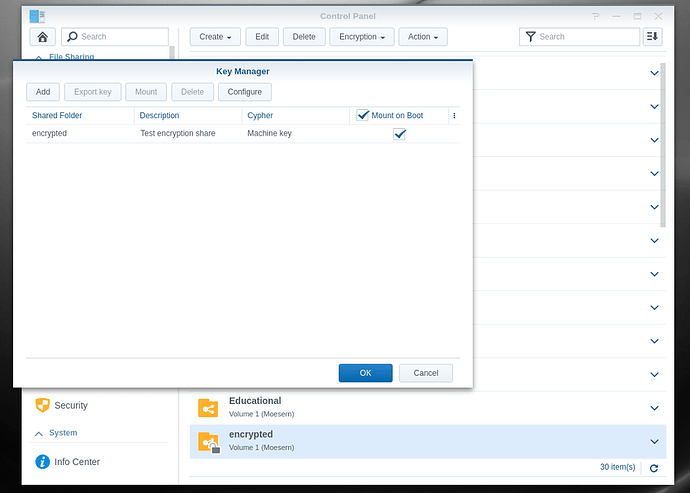Click Machine key cypher cell
Viewport: 690px width, 493px height.
269,133
